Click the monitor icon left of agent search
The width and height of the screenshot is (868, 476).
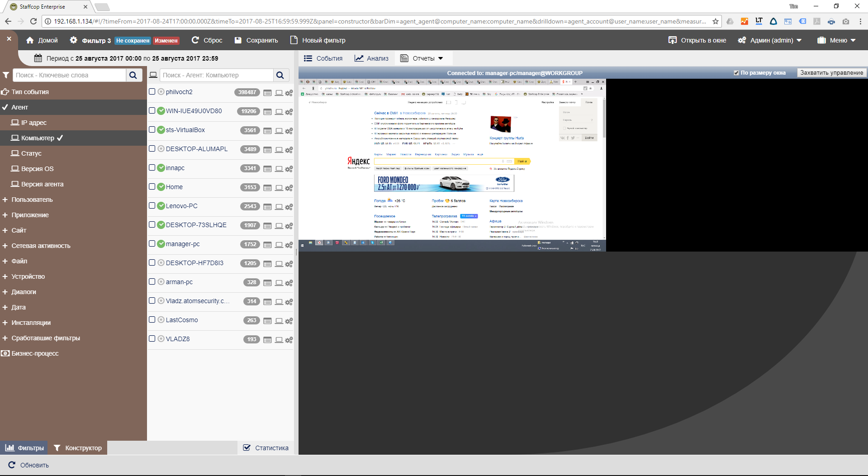pos(153,75)
